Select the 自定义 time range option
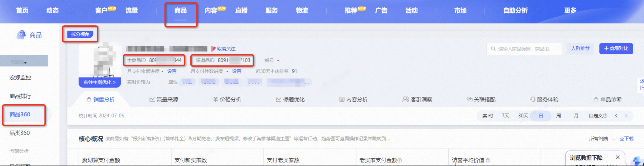The width and height of the screenshot is (644, 166). pyautogui.click(x=595, y=116)
